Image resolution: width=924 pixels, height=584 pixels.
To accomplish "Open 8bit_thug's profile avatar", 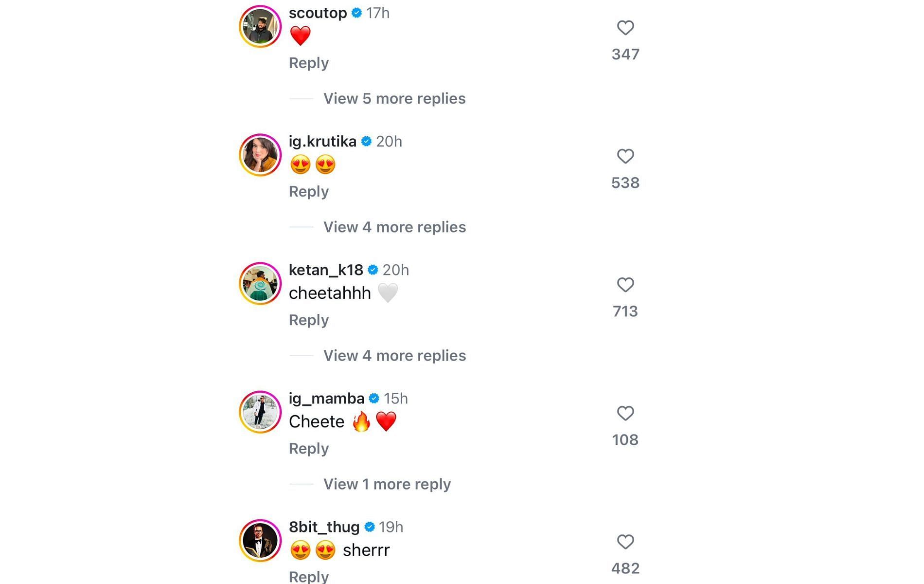I will 260,540.
